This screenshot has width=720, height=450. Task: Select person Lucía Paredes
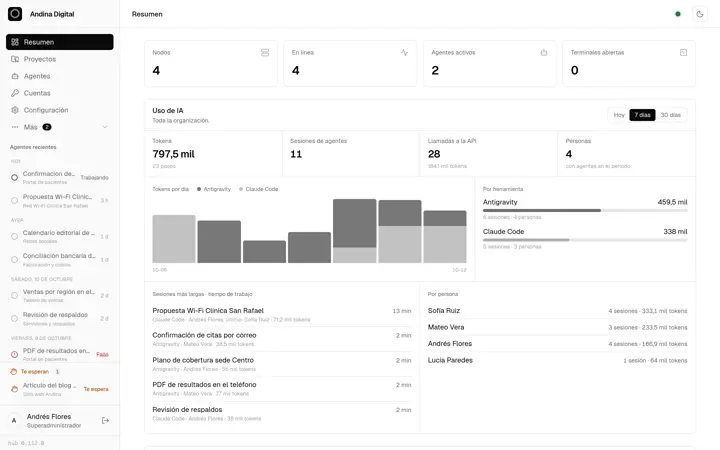coord(557,360)
